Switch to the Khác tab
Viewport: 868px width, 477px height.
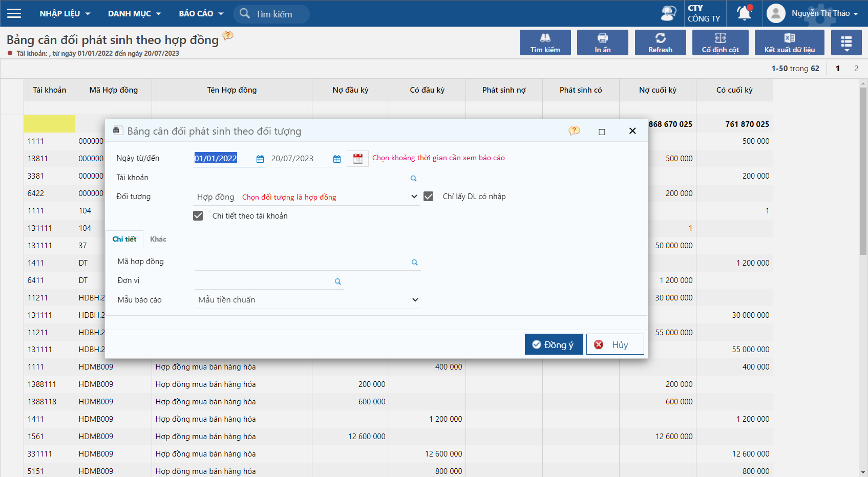[x=158, y=239]
